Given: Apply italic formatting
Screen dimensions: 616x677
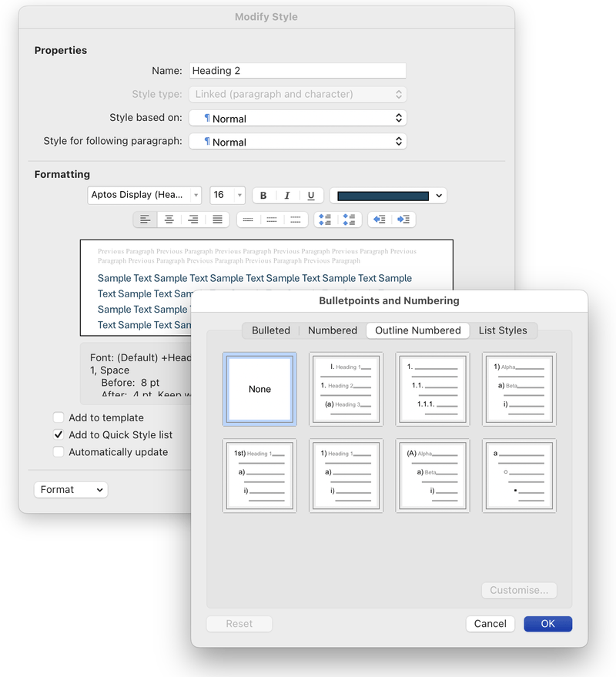Looking at the screenshot, I should (286, 195).
